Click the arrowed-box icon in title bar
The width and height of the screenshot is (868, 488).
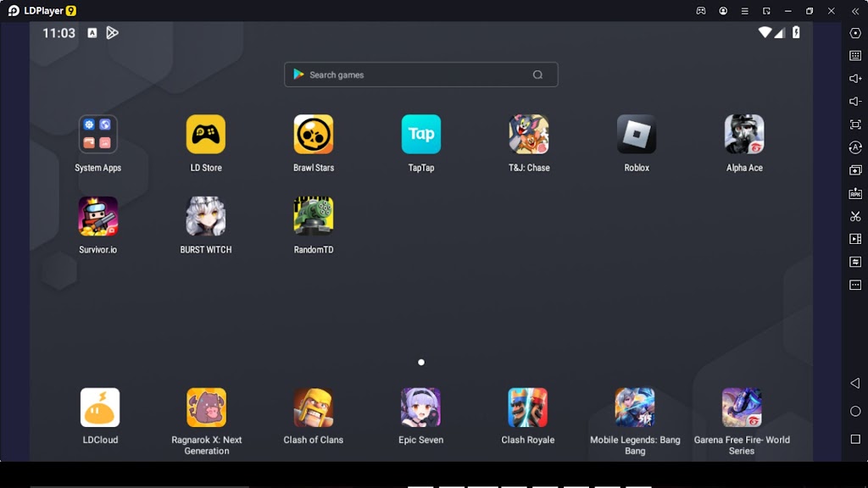(766, 11)
